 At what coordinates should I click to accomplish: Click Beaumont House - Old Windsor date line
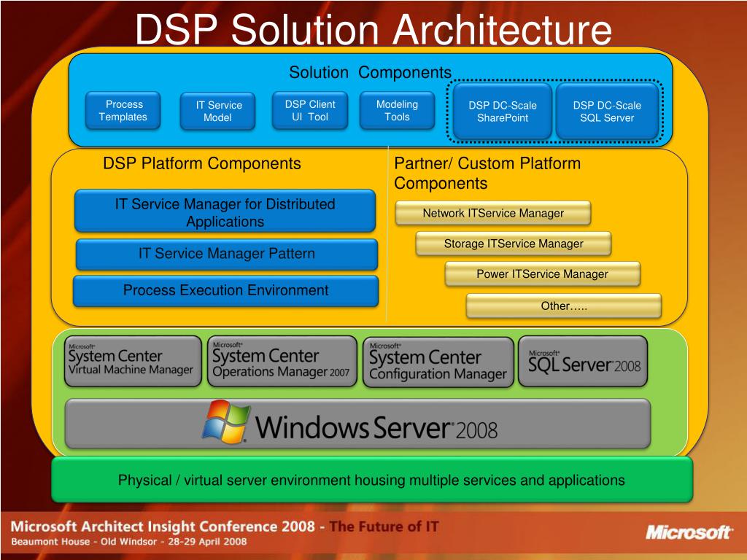[x=129, y=542]
